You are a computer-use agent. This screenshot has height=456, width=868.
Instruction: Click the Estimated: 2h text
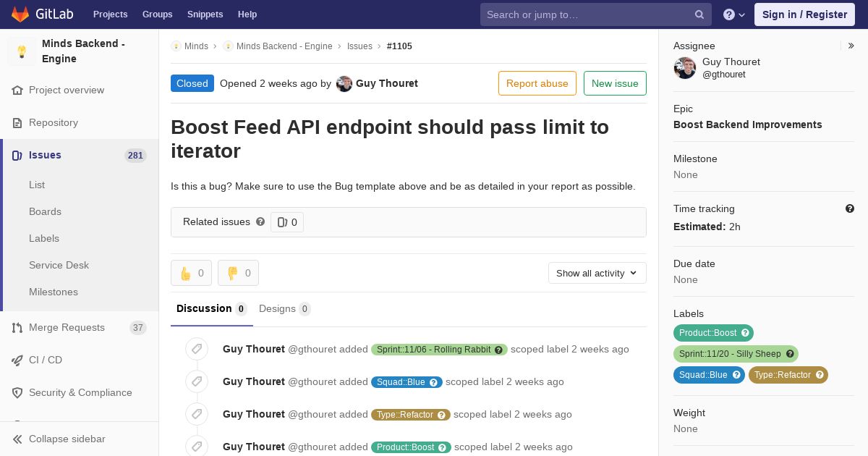point(707,227)
